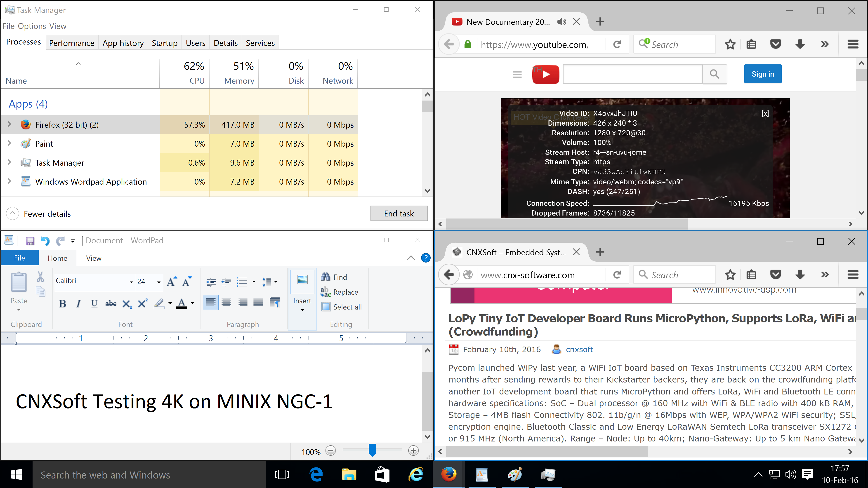Image resolution: width=868 pixels, height=488 pixels.
Task: Open the Options menu in Task Manager
Action: tap(32, 26)
